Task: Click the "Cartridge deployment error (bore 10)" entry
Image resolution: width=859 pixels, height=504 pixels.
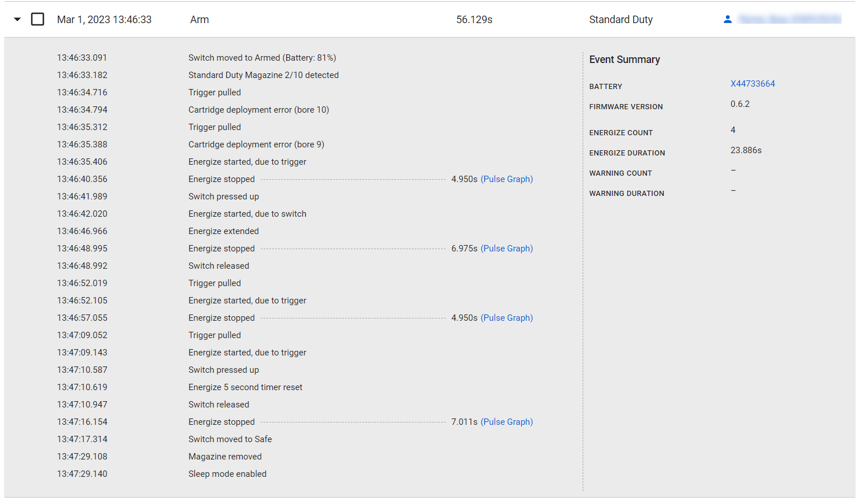Action: click(258, 110)
